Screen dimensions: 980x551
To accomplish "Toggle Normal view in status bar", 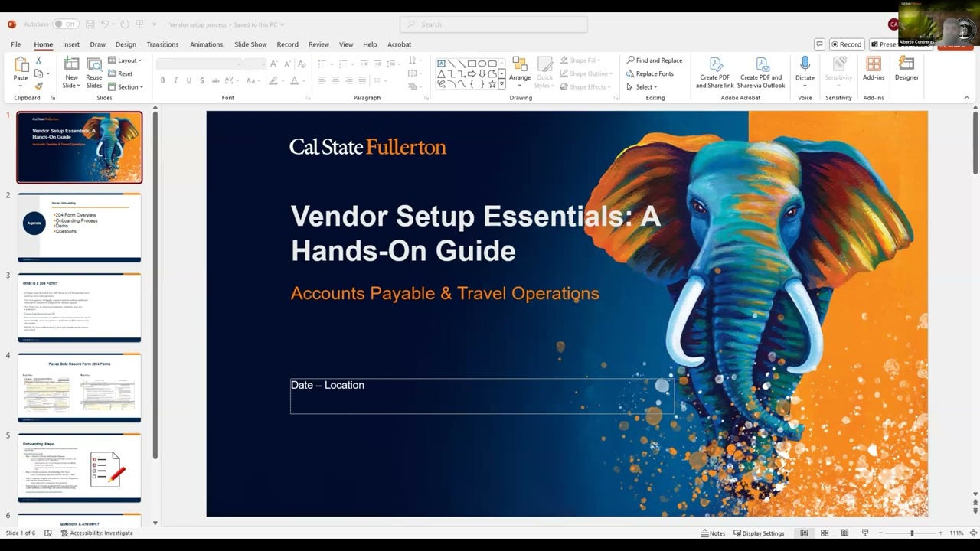I will coord(804,533).
